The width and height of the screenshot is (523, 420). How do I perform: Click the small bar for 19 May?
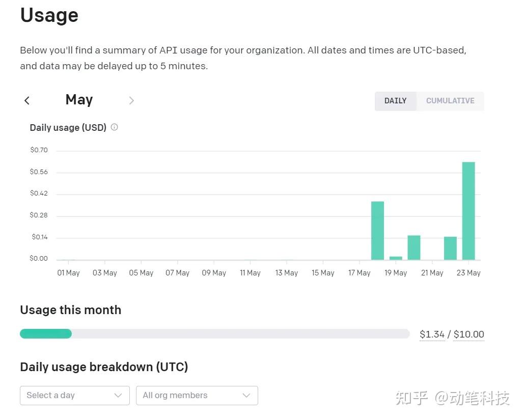click(x=396, y=258)
